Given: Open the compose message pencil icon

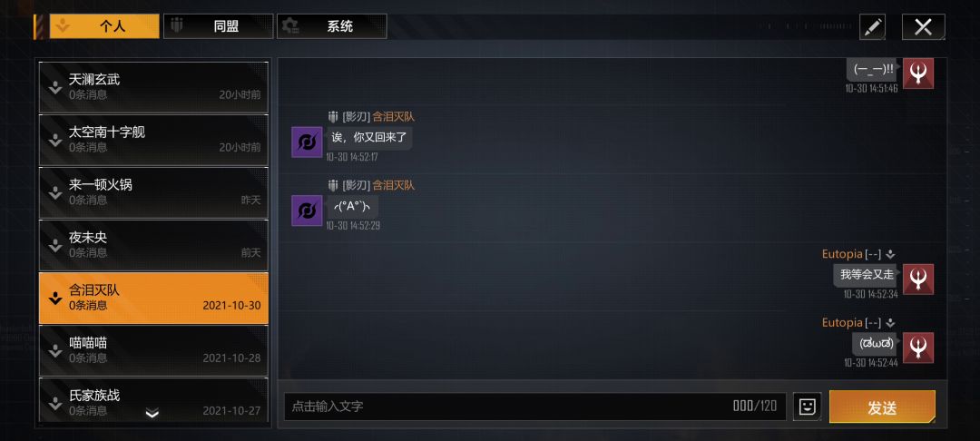Looking at the screenshot, I should tap(873, 27).
